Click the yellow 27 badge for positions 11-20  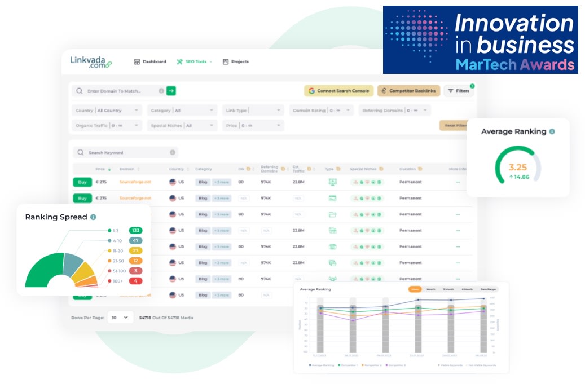(136, 250)
